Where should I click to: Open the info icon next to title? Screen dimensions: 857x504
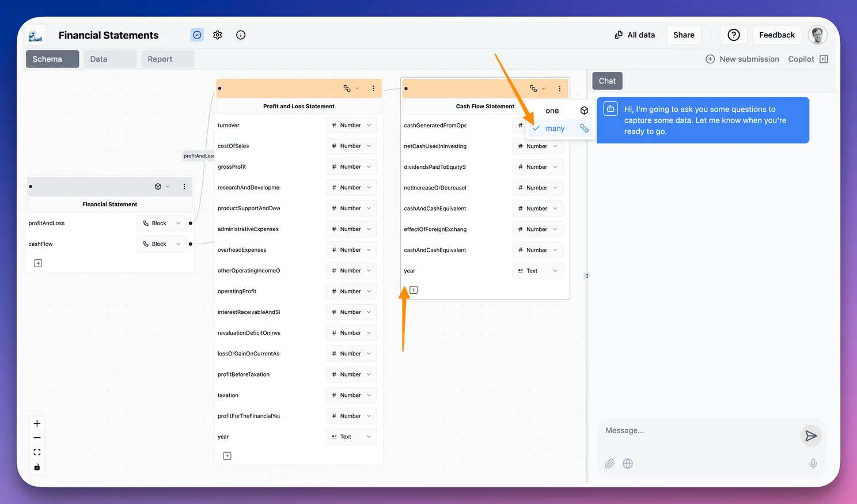pyautogui.click(x=241, y=35)
